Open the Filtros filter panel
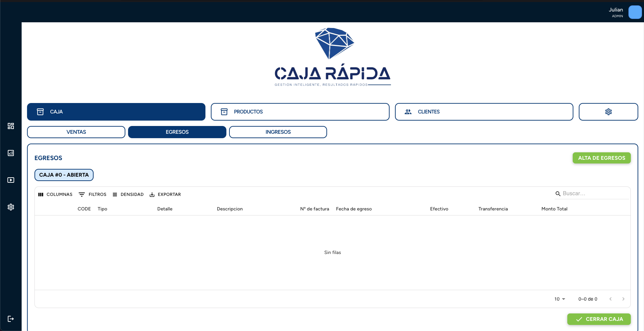 coord(93,195)
